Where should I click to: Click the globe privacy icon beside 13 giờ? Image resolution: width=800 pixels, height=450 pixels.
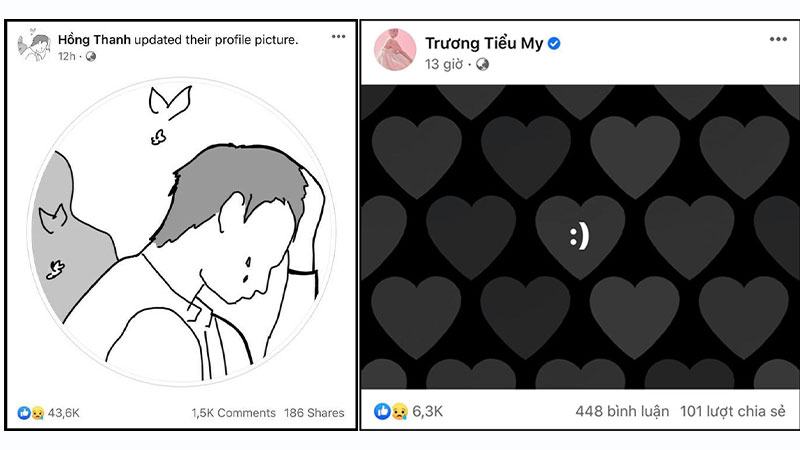[482, 64]
